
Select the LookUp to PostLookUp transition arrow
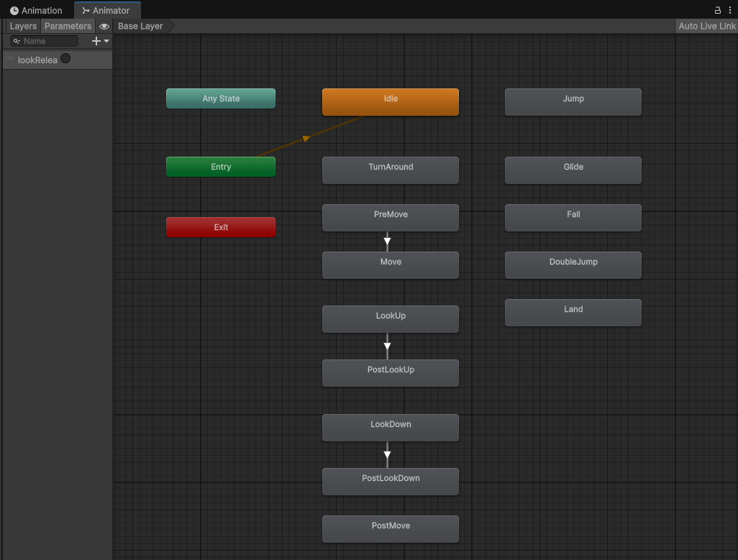pos(387,346)
